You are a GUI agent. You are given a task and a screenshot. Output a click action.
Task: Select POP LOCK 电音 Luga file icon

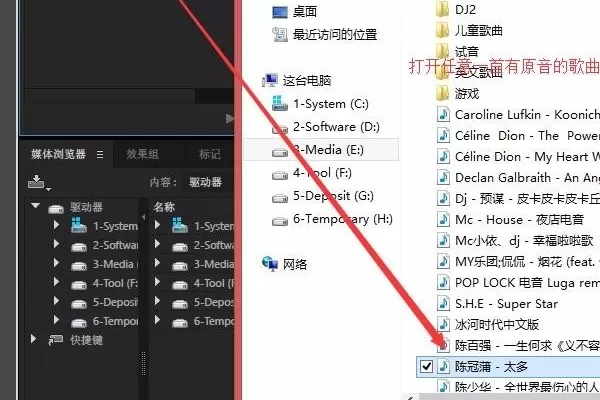click(443, 282)
